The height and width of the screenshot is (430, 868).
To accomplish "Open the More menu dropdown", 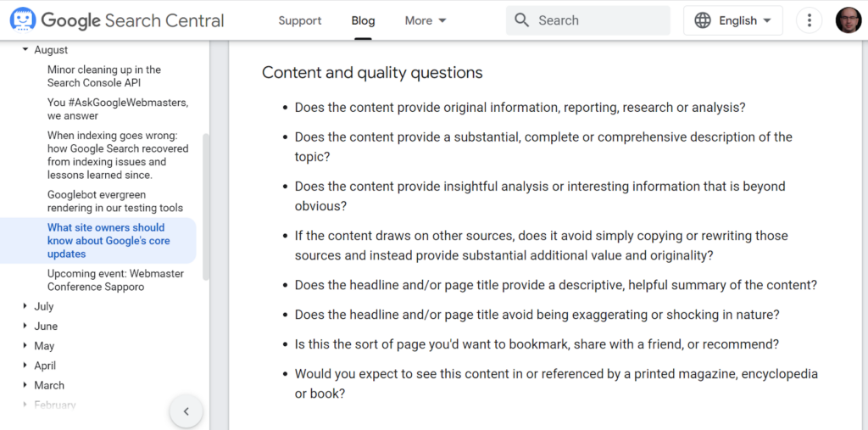I will click(x=426, y=20).
